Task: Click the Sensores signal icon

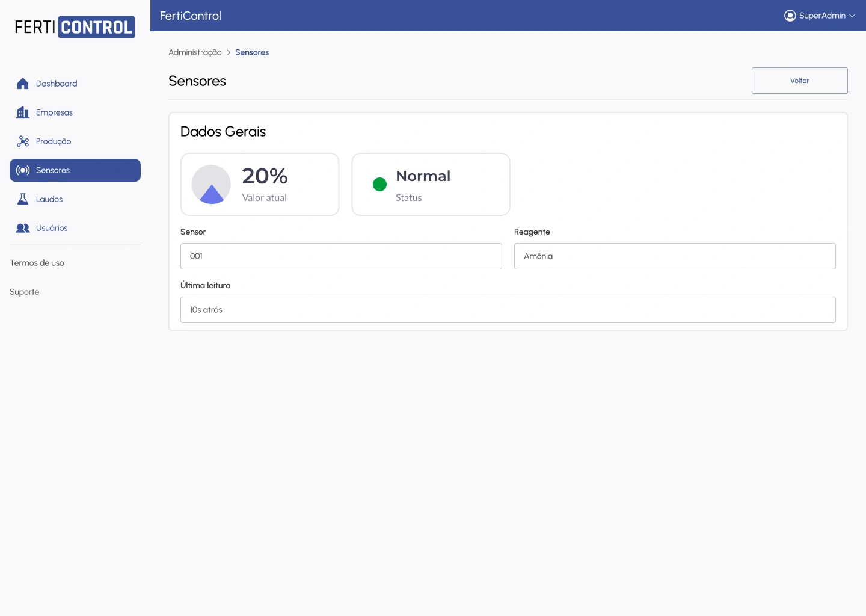Action: 23,170
